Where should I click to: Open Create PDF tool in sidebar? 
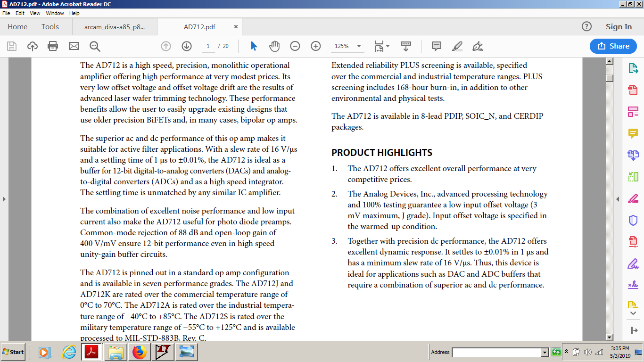click(633, 90)
